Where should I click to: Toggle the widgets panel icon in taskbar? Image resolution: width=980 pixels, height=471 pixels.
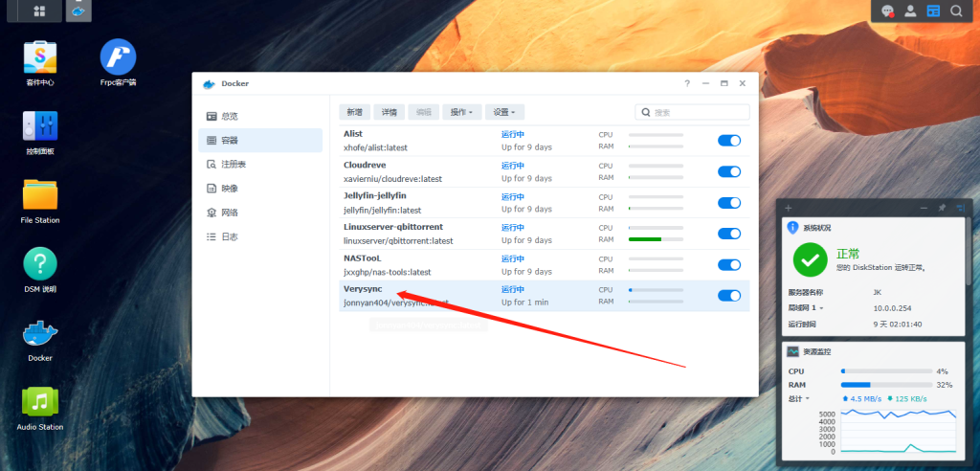click(x=933, y=11)
